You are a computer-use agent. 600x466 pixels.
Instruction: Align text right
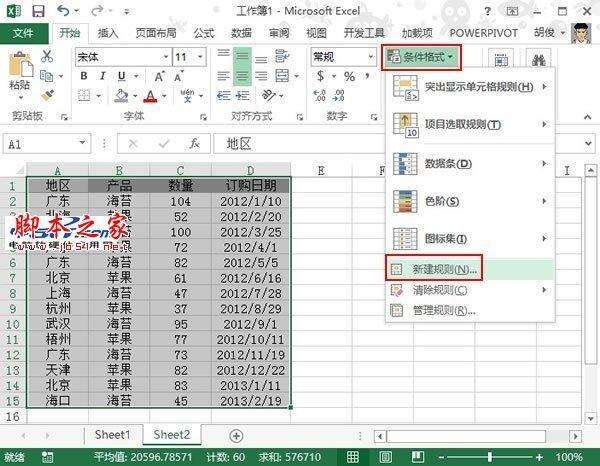click(261, 76)
